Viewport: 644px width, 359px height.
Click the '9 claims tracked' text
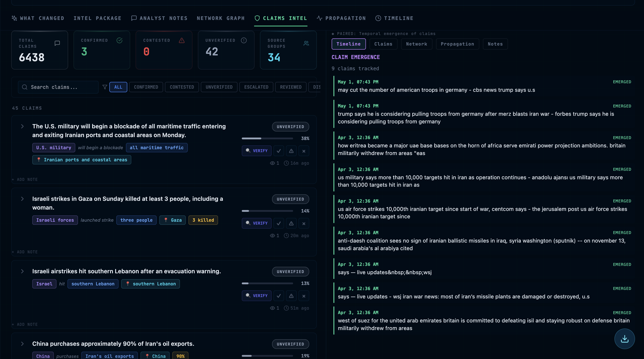point(355,68)
